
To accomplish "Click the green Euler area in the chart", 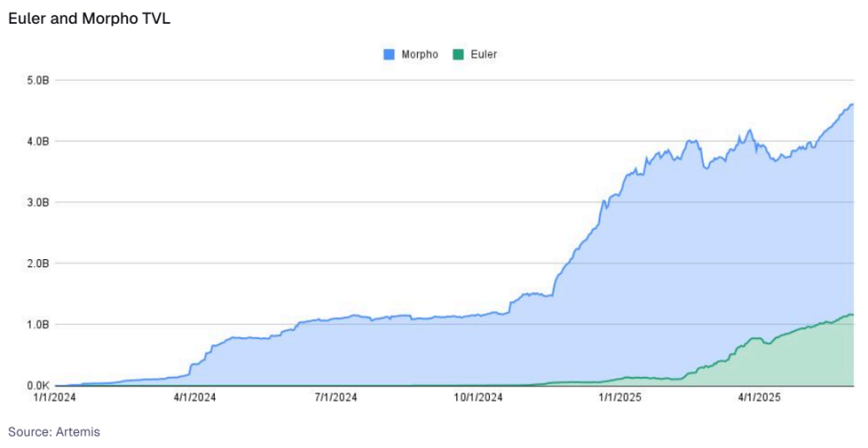I will pos(816,360).
